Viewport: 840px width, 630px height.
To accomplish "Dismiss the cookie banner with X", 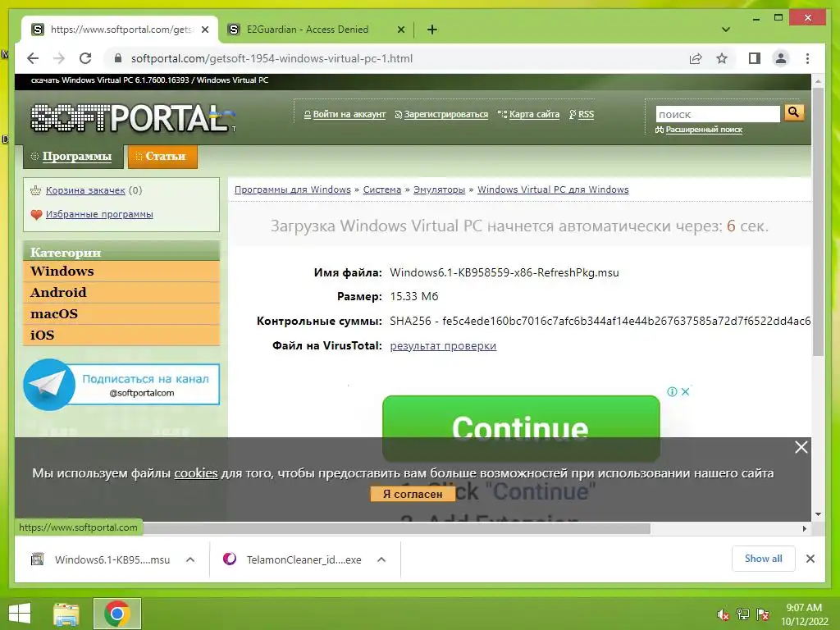I will (x=801, y=447).
